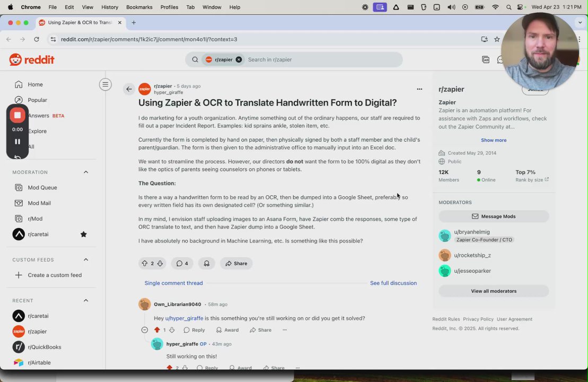Open u/bryanhelmig moderator profile
The width and height of the screenshot is (588, 382).
coord(472,232)
